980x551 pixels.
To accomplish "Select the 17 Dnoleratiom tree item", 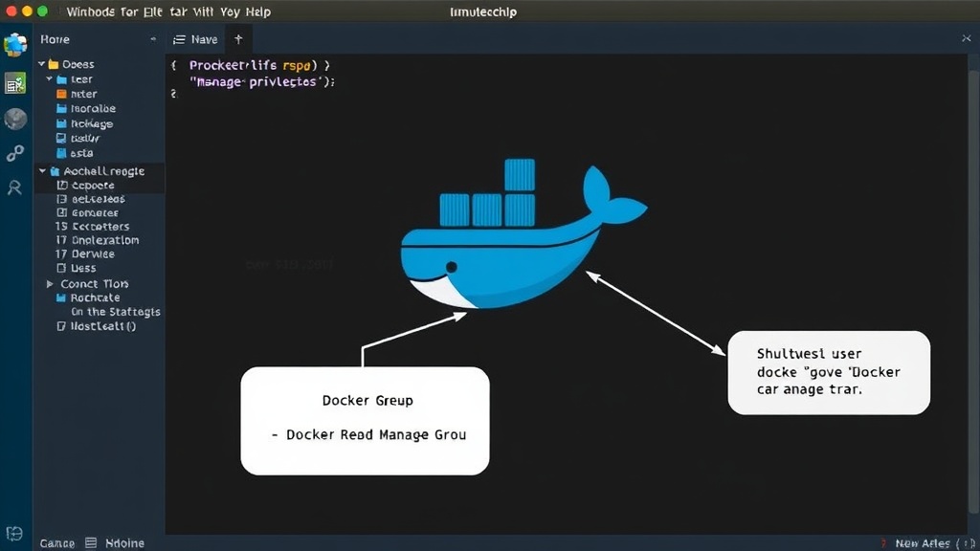I will (98, 240).
